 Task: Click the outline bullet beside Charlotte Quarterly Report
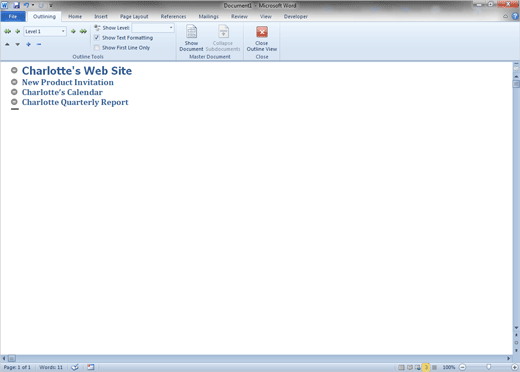tap(14, 102)
